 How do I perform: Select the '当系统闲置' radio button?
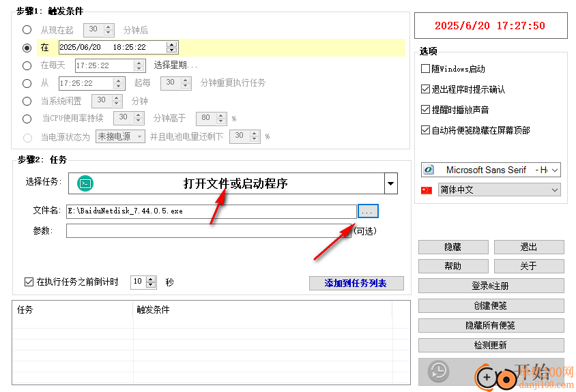point(27,101)
